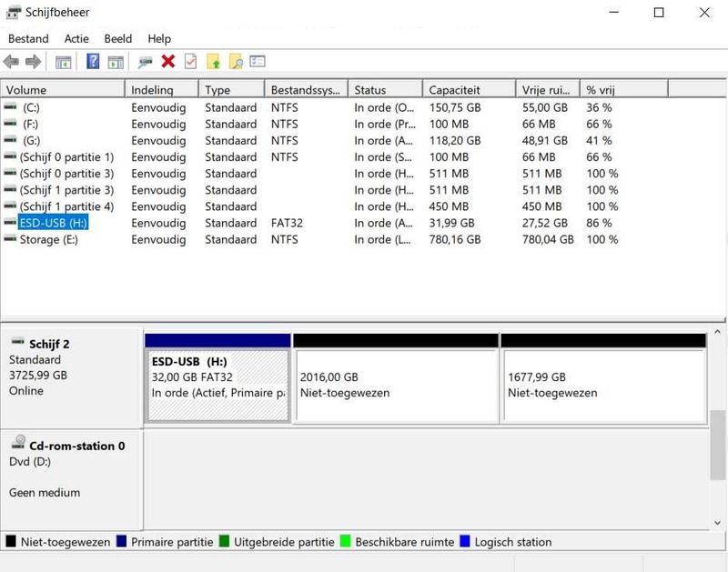Click the 3725,99 GB disk size text

coord(38,375)
